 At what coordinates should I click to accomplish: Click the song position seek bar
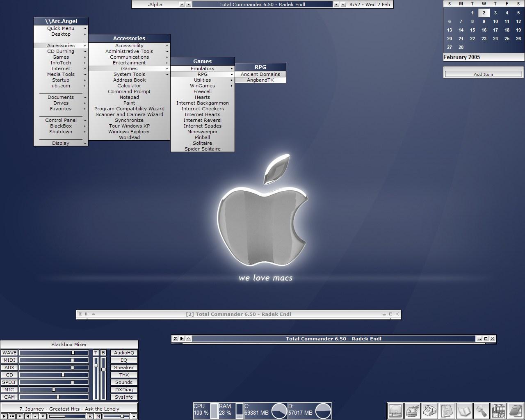click(67, 416)
